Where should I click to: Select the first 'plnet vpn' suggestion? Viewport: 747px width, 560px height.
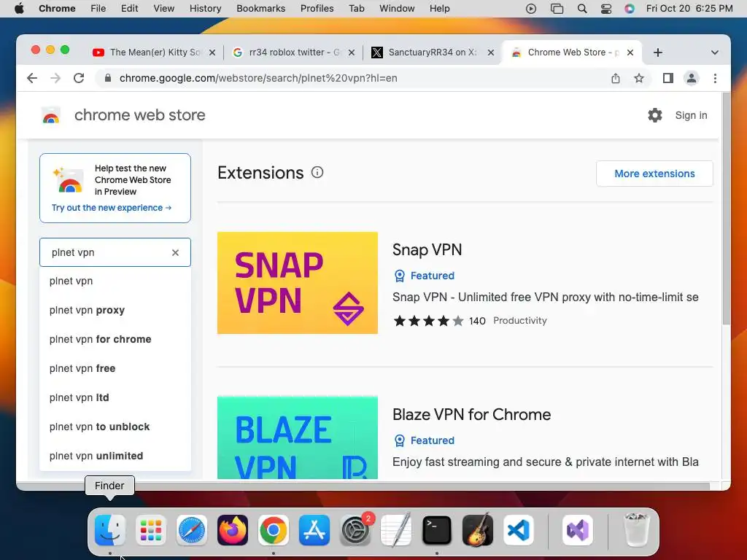point(115,281)
